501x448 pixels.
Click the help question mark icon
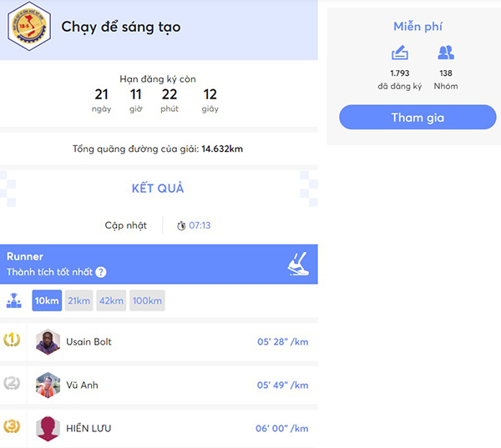pos(101,272)
